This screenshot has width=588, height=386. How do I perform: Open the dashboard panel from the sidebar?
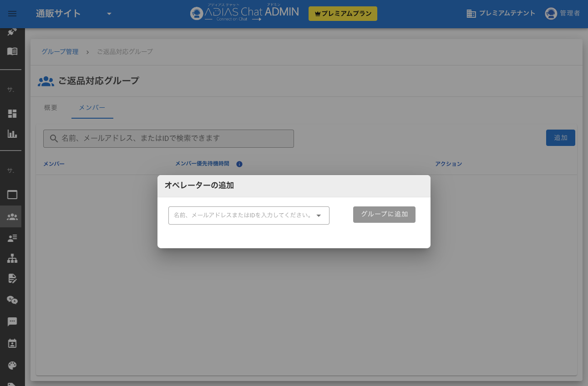click(x=12, y=114)
